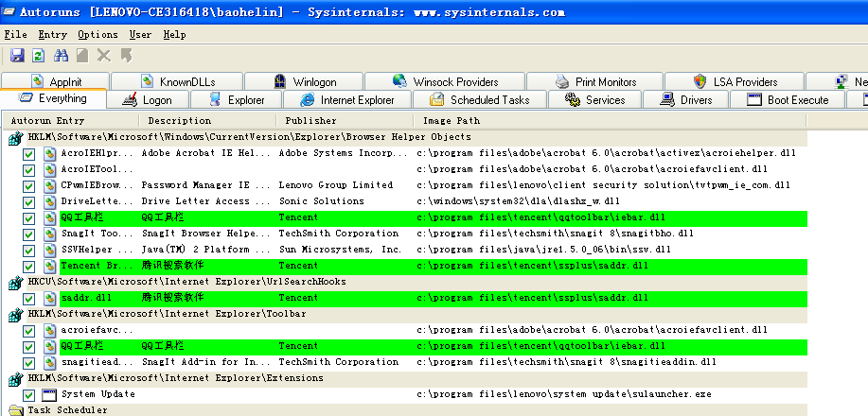Viewport: 868px width, 416px height.
Task: Click the Toolbar registry key icon
Action: (x=15, y=314)
